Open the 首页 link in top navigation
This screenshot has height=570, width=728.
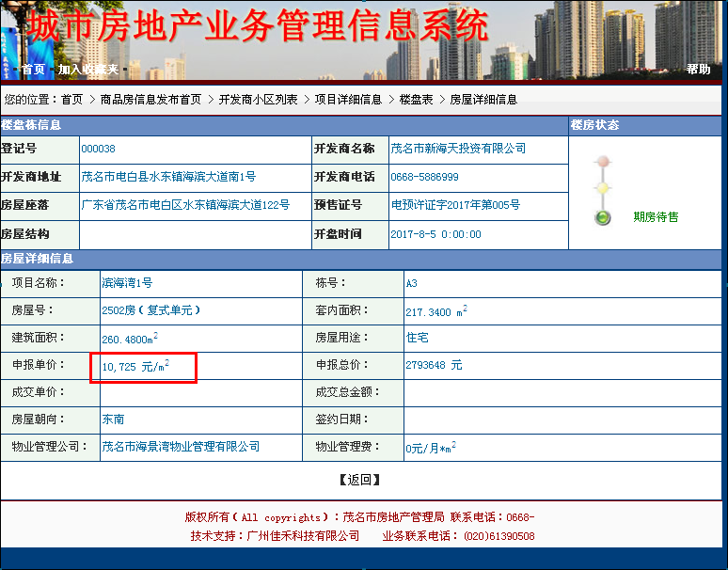(33, 70)
